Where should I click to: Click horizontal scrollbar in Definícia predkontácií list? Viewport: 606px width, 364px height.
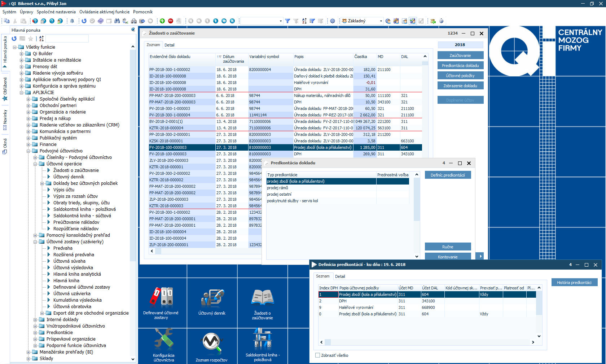click(426, 342)
